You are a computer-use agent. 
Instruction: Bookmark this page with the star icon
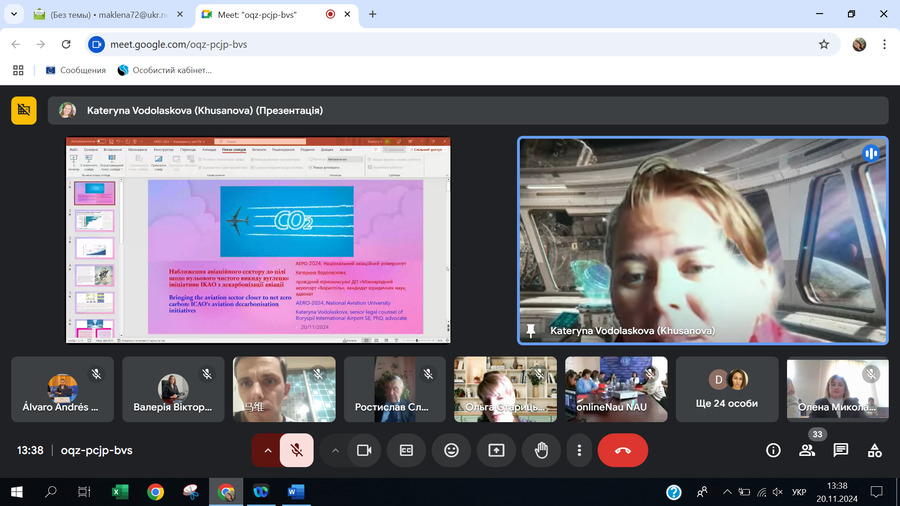tap(824, 44)
